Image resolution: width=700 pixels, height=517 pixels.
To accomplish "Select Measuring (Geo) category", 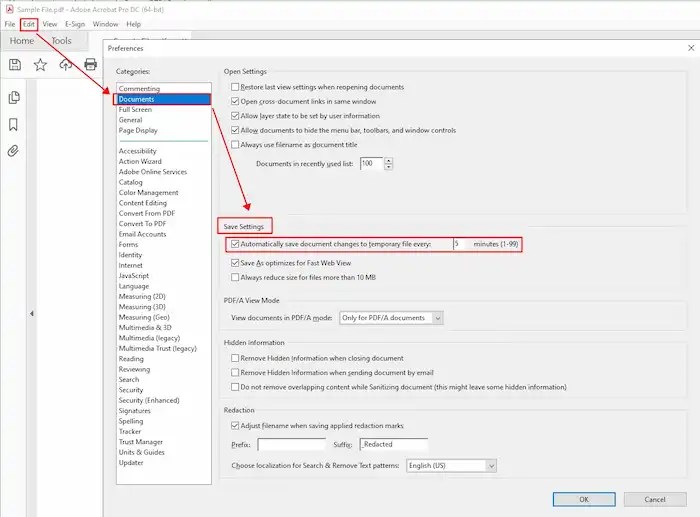I will tap(144, 317).
